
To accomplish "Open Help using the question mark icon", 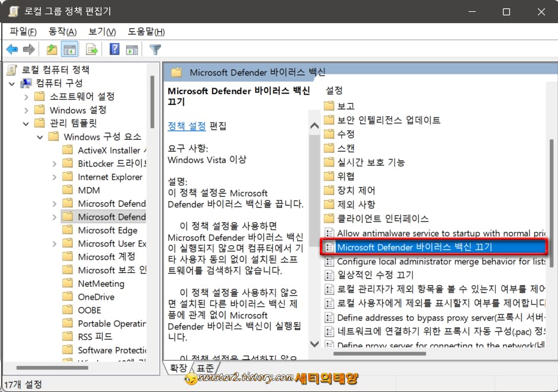I will tap(114, 49).
